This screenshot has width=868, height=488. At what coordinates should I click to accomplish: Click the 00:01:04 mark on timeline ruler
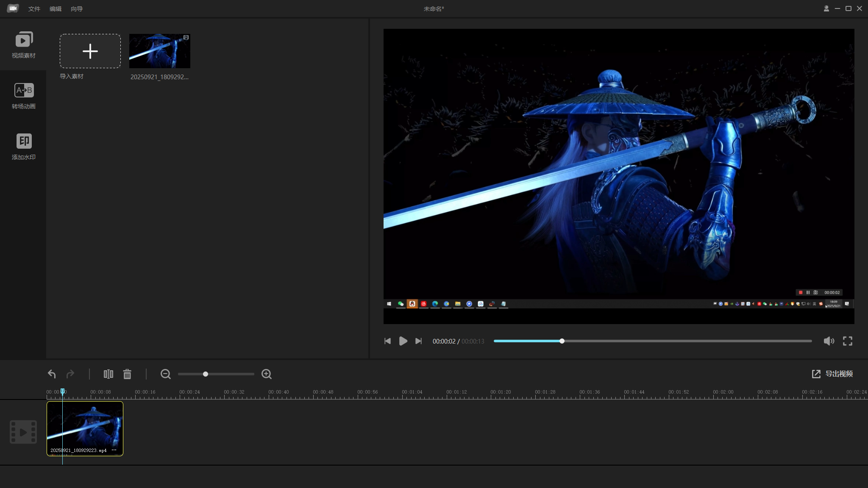412,392
